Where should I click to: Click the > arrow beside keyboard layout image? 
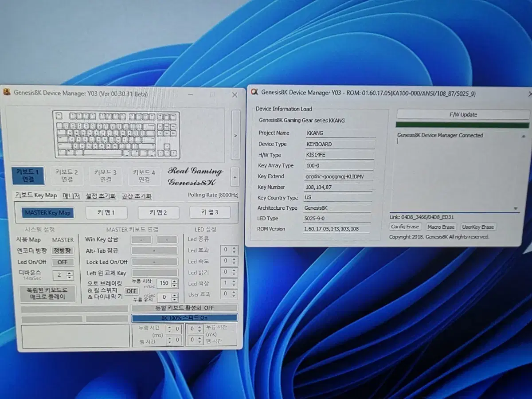[x=235, y=135]
